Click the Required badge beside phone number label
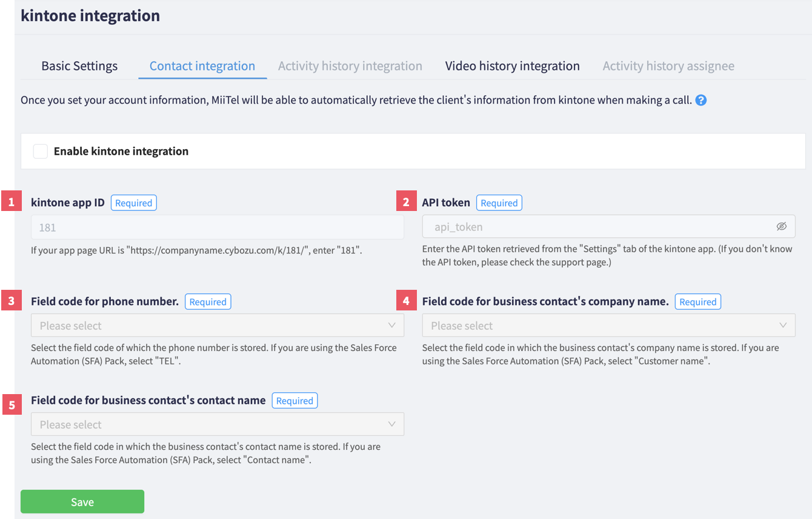812x519 pixels. 208,302
